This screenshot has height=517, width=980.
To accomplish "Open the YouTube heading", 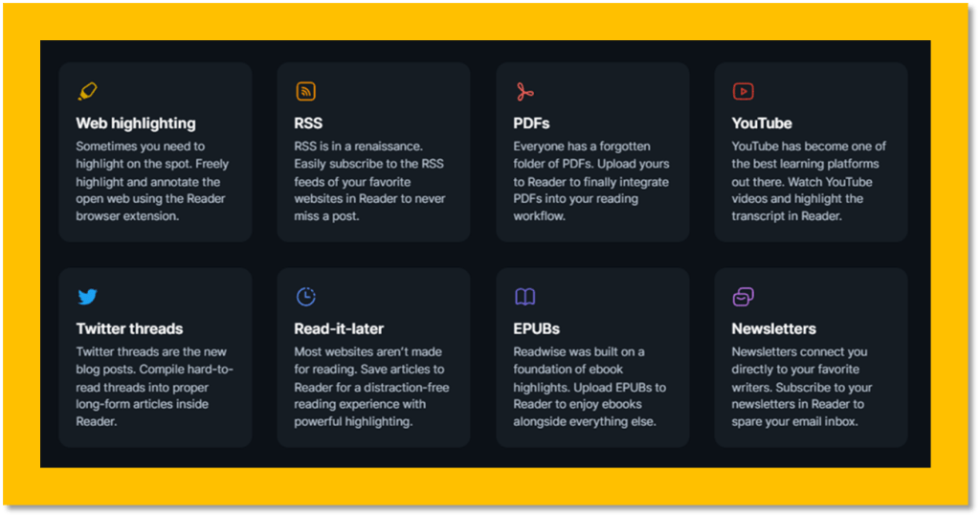I will (762, 124).
